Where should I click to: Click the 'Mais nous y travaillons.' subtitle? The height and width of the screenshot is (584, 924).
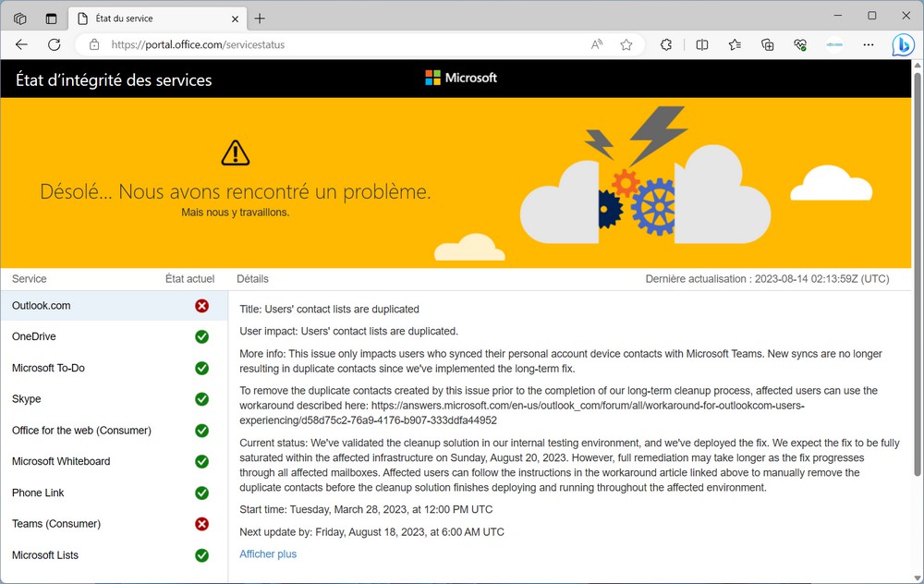tap(235, 213)
